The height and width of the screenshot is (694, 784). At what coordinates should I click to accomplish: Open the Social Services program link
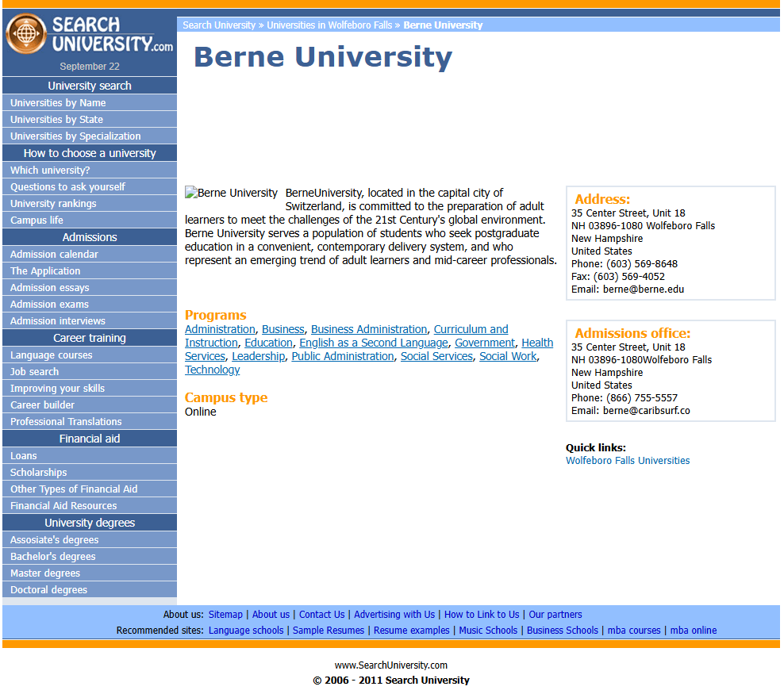coord(436,357)
